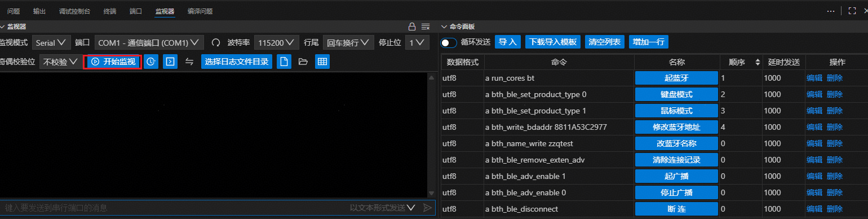Send the 改蓝牙名称 command
The width and height of the screenshot is (868, 219).
tap(676, 143)
